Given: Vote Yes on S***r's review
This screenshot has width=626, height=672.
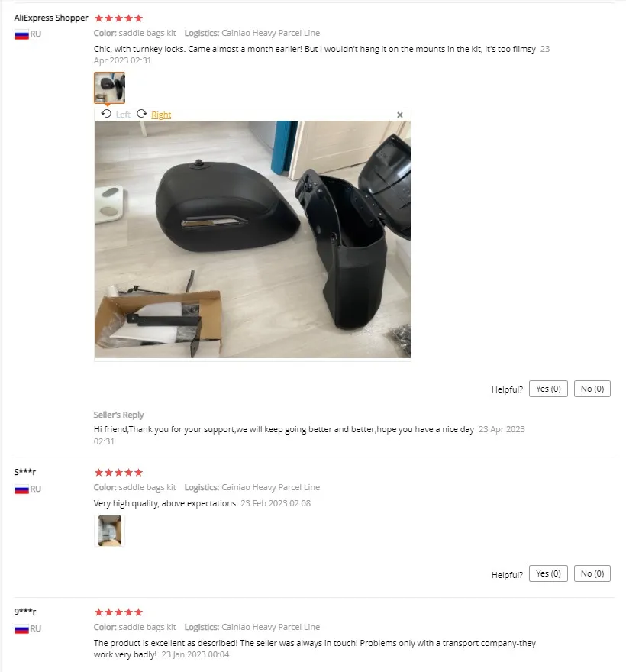Looking at the screenshot, I should coord(548,573).
